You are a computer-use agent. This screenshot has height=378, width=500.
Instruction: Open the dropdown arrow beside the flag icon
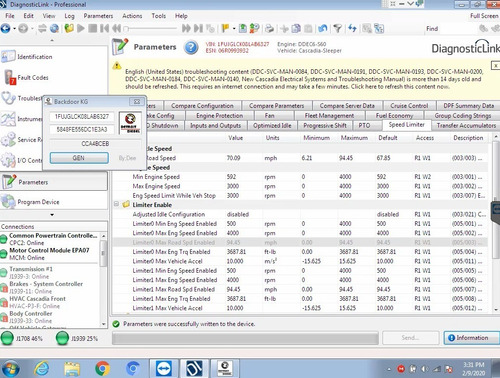pyautogui.click(x=234, y=29)
